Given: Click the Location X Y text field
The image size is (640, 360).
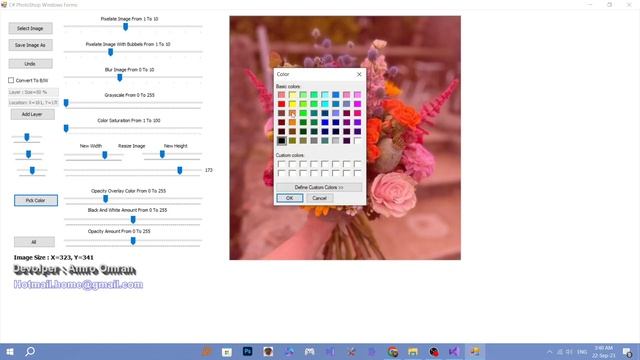Looking at the screenshot, I should (33, 103).
